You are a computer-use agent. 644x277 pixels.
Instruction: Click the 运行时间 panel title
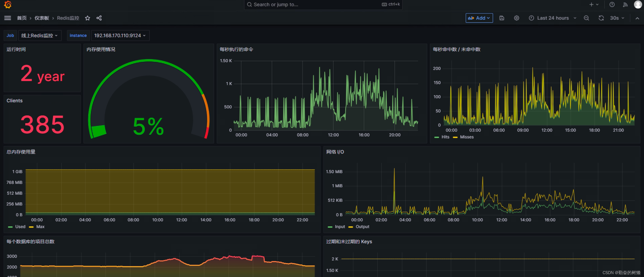tap(16, 49)
